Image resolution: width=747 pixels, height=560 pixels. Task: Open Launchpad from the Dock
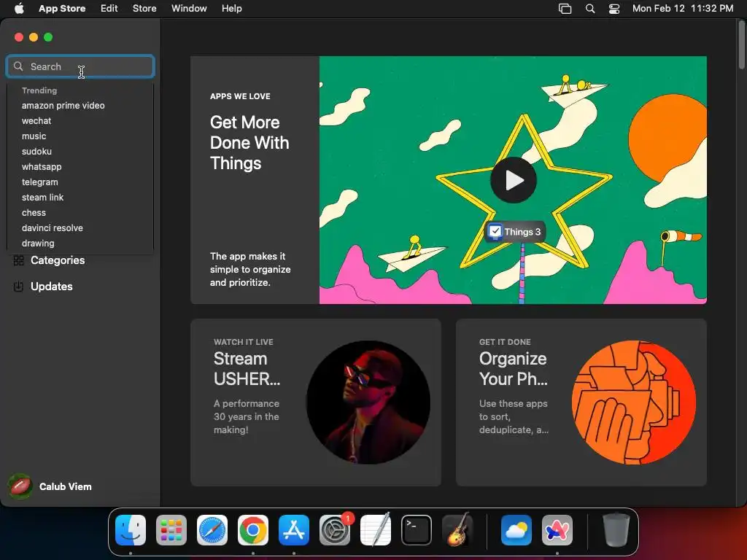pos(171,530)
